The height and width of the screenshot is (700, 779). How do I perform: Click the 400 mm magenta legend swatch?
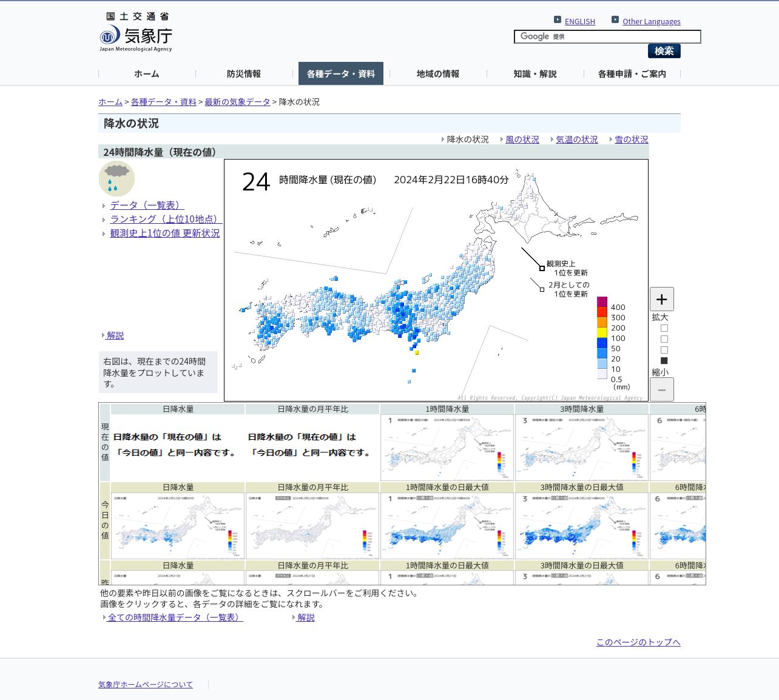[x=602, y=302]
